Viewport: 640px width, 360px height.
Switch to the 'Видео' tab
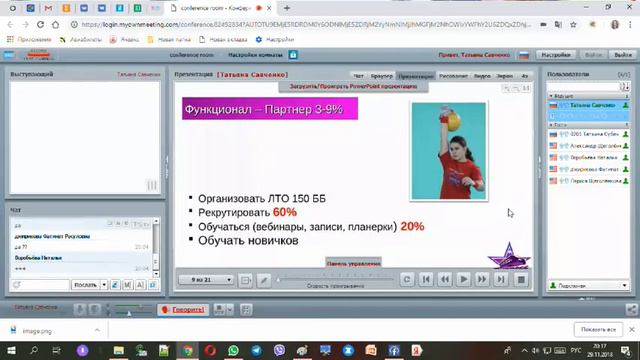(x=482, y=76)
